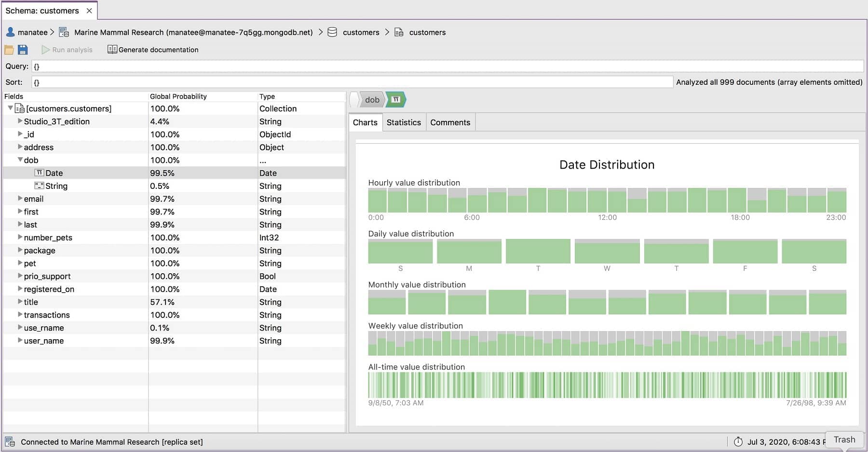
Task: Click the Run analysis play icon
Action: pyautogui.click(x=46, y=50)
